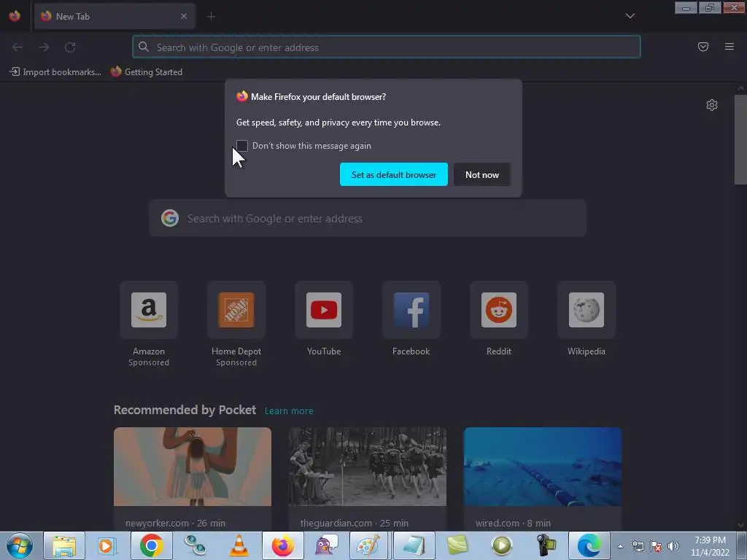Screen dimensions: 747x560
Task: Open Pidgin messenger from the taskbar
Action: [x=326, y=545]
